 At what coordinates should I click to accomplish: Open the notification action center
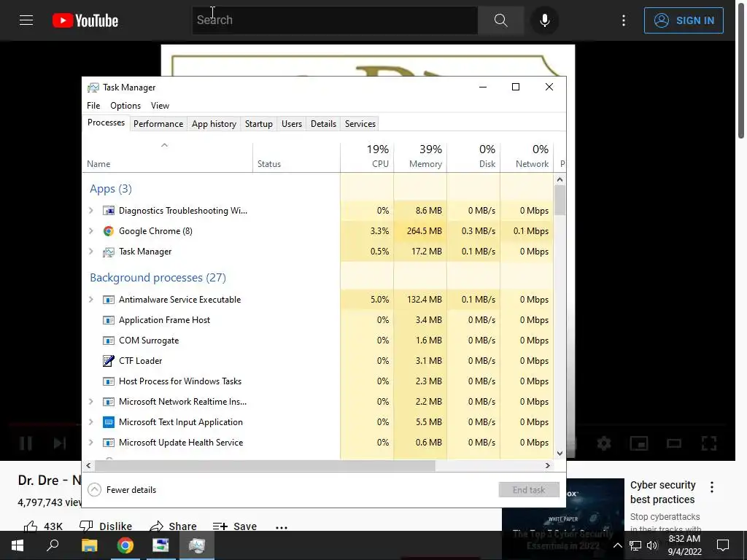click(723, 545)
